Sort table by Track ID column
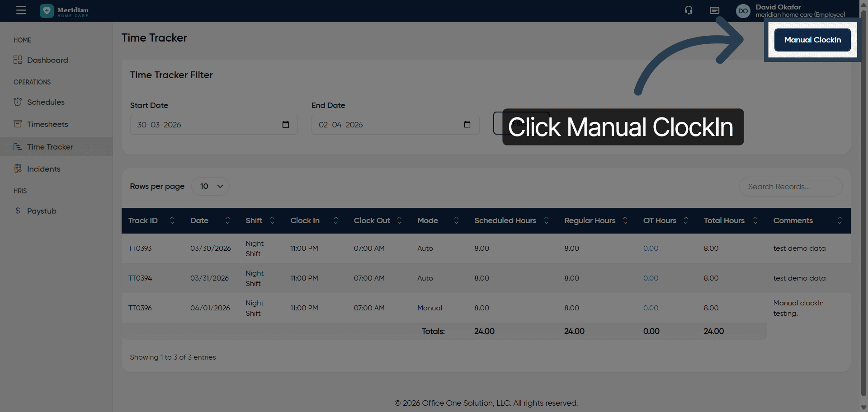Viewport: 868px width, 412px height. point(172,220)
